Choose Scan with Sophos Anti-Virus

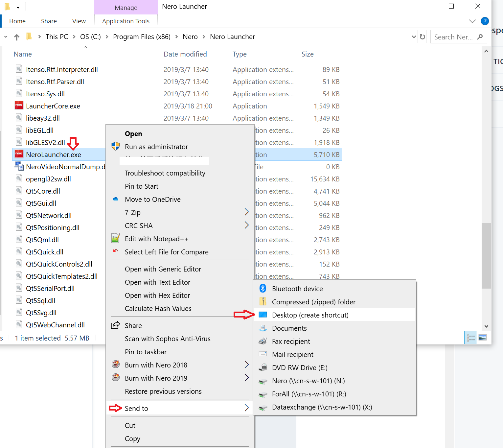tap(168, 339)
